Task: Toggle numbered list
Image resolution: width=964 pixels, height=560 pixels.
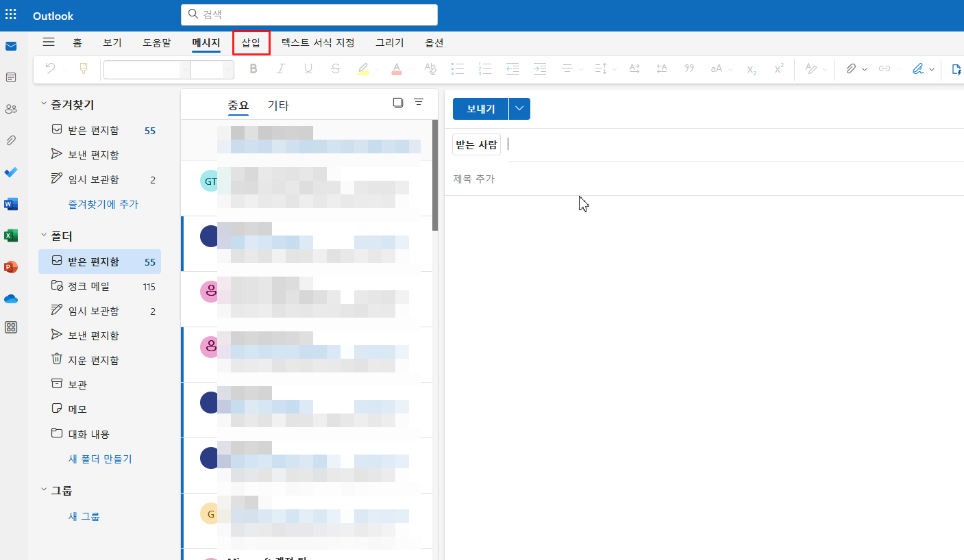Action: click(485, 69)
